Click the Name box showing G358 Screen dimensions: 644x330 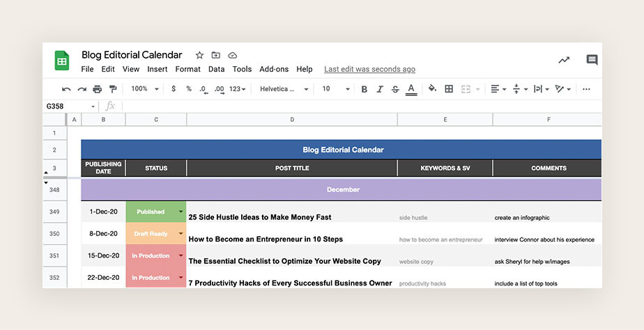[70, 107]
